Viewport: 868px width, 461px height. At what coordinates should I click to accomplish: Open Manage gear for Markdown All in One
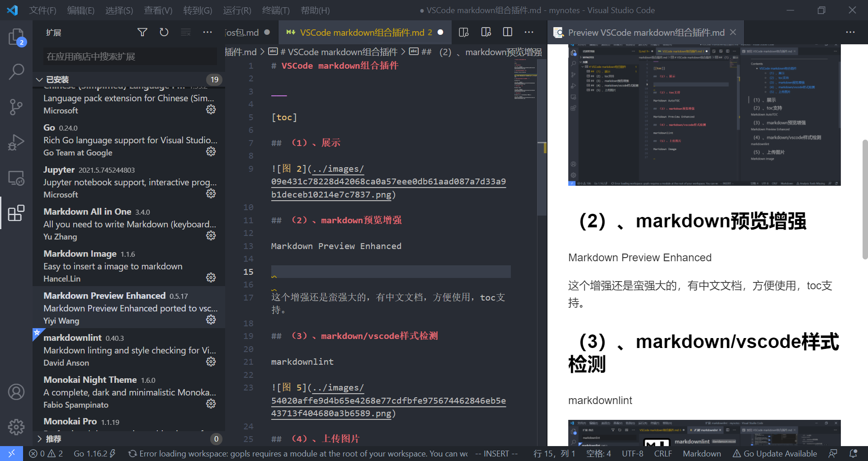click(x=211, y=235)
